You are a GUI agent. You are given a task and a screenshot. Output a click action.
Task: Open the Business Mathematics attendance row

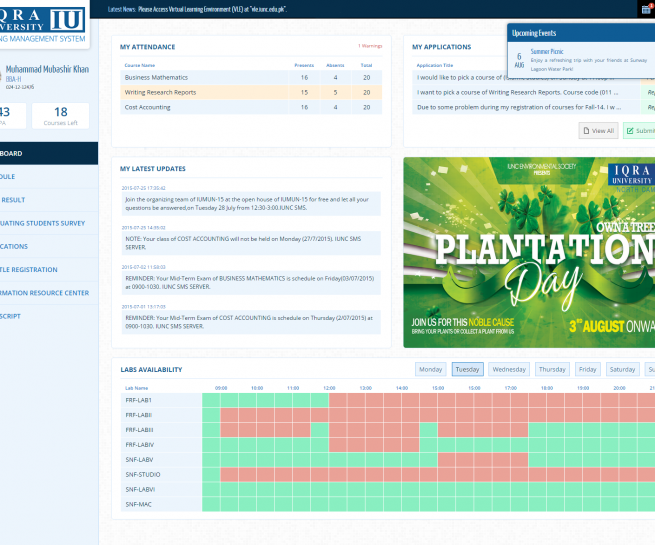point(249,77)
